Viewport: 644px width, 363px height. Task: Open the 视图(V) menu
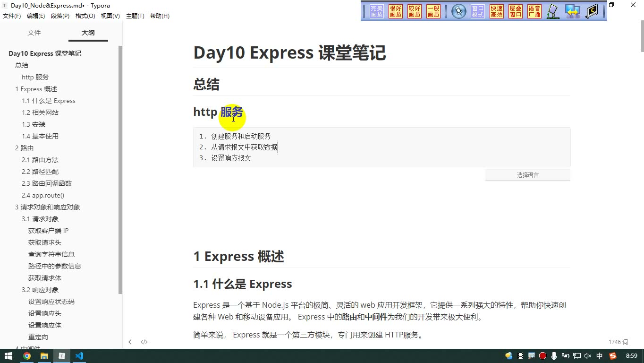coord(110,16)
